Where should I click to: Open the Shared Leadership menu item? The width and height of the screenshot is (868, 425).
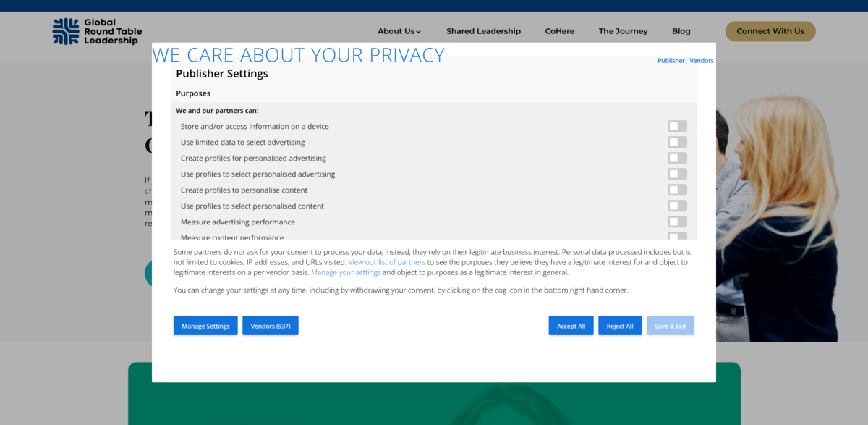click(483, 31)
